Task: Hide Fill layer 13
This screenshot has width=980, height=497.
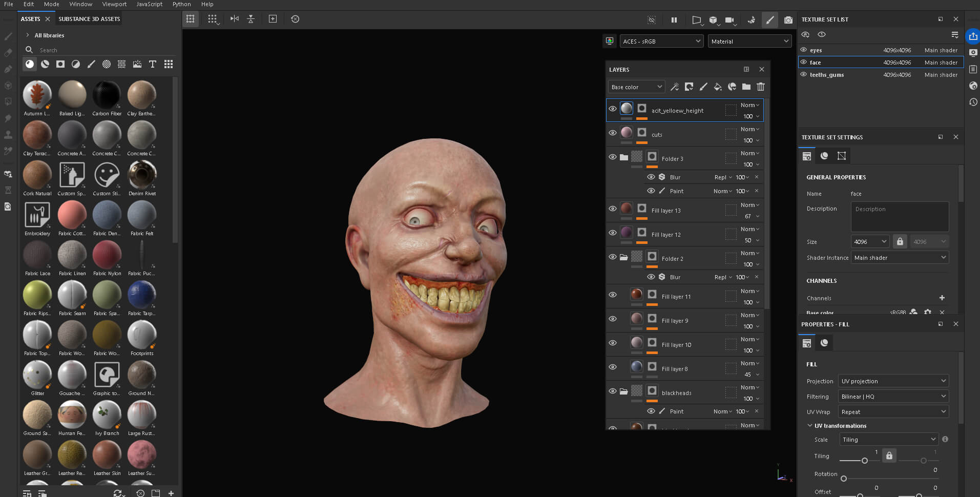Action: pyautogui.click(x=613, y=209)
